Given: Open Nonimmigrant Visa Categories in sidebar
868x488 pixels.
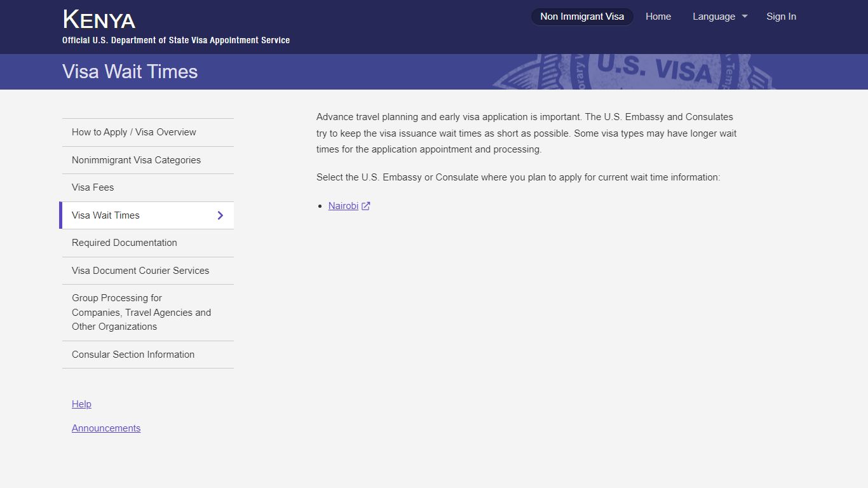Looking at the screenshot, I should coord(148,160).
